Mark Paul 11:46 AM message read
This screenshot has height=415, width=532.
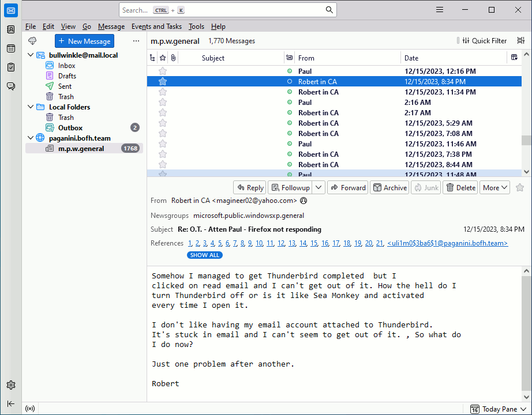click(x=290, y=144)
